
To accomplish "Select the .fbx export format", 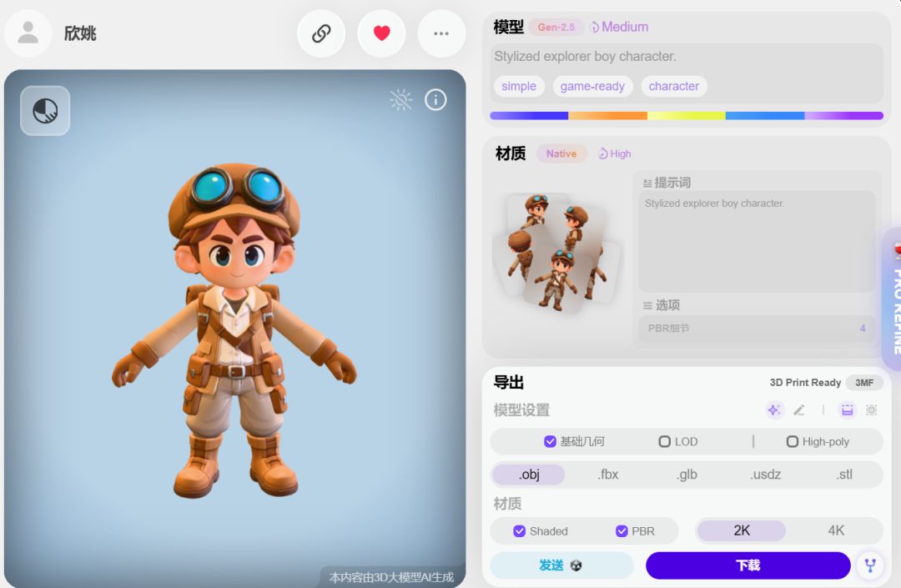I will coord(608,475).
